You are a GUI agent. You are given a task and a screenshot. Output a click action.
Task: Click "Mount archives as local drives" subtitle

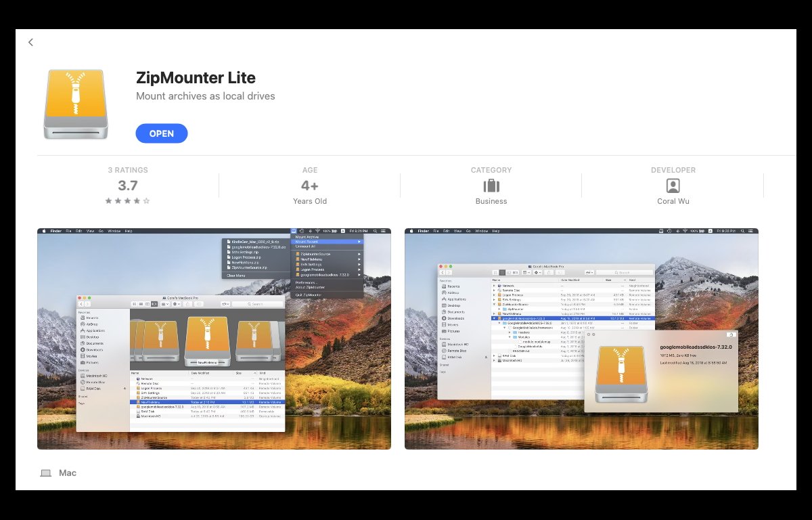[206, 96]
